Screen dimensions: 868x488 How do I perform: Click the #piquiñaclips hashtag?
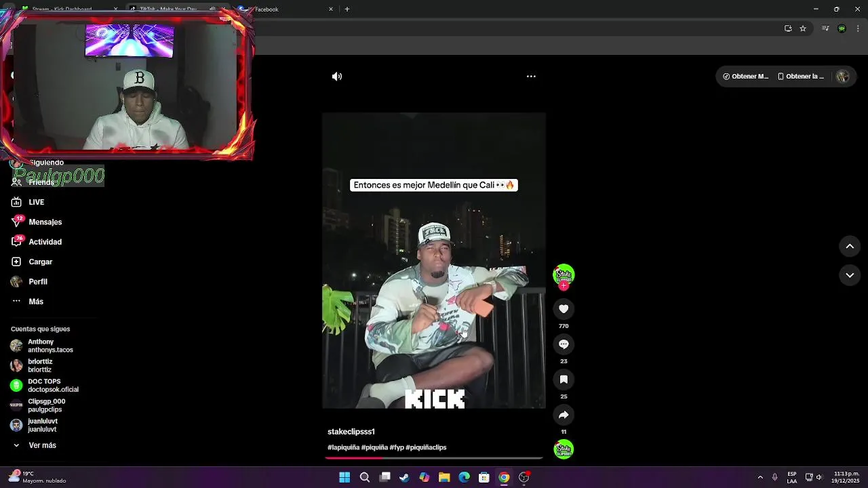point(426,447)
